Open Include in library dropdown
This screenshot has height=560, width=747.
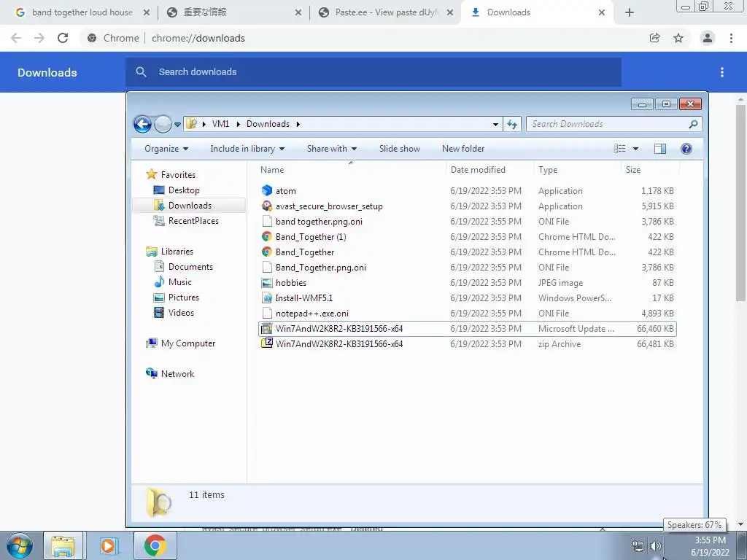247,149
